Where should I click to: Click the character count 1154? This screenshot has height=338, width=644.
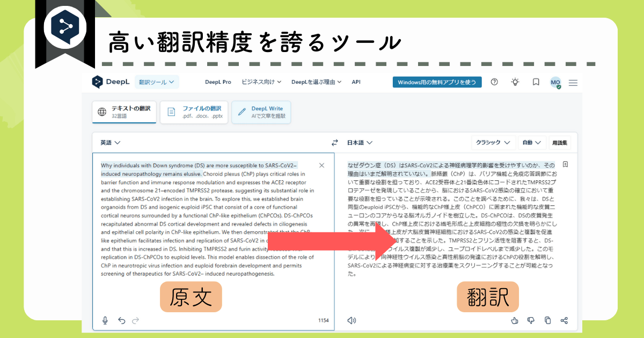pyautogui.click(x=324, y=320)
